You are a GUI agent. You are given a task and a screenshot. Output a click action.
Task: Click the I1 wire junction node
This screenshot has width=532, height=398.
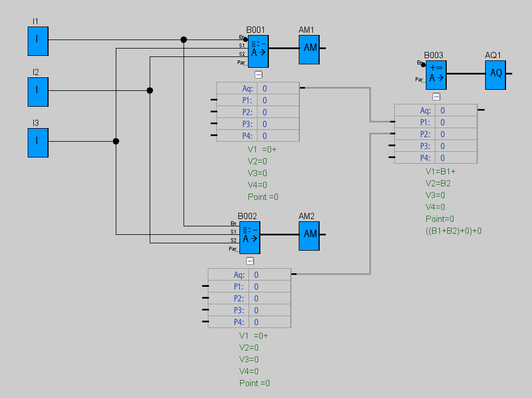pyautogui.click(x=184, y=40)
